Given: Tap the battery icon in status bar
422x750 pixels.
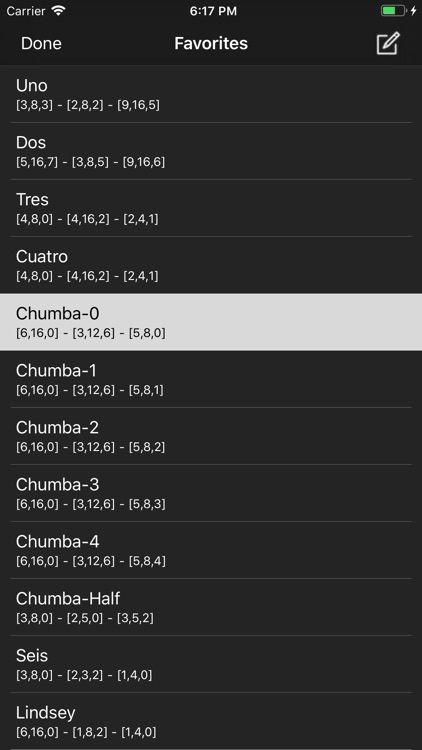Looking at the screenshot, I should click(394, 11).
